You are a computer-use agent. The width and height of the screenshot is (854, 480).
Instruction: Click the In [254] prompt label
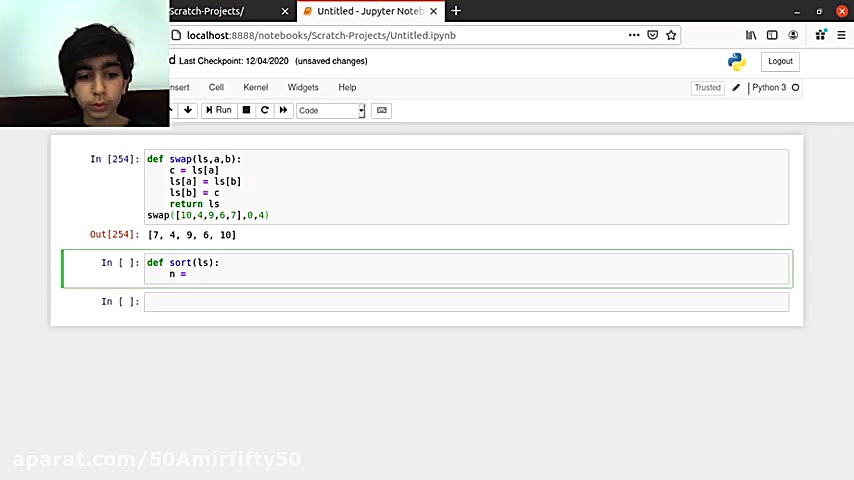[x=114, y=159]
